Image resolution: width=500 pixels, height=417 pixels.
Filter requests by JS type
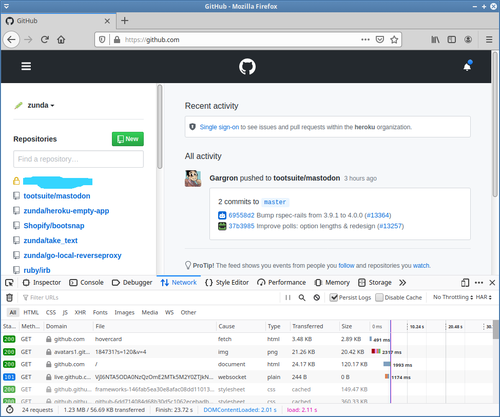[65, 312]
